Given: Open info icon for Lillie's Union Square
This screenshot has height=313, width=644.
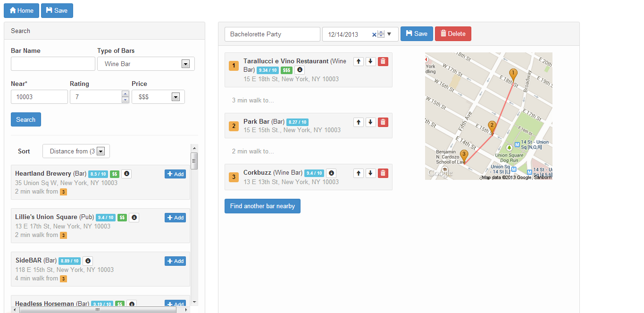Looking at the screenshot, I should tap(134, 217).
